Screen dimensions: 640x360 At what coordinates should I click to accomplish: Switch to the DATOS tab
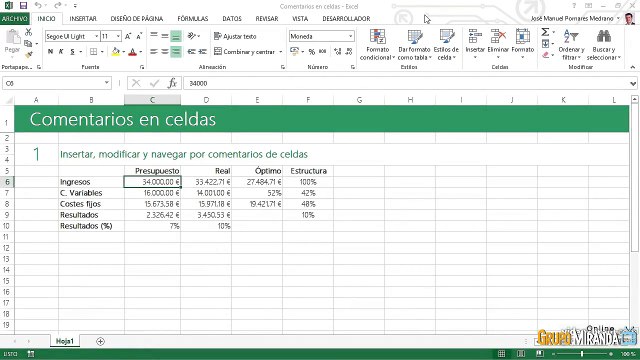(232, 19)
